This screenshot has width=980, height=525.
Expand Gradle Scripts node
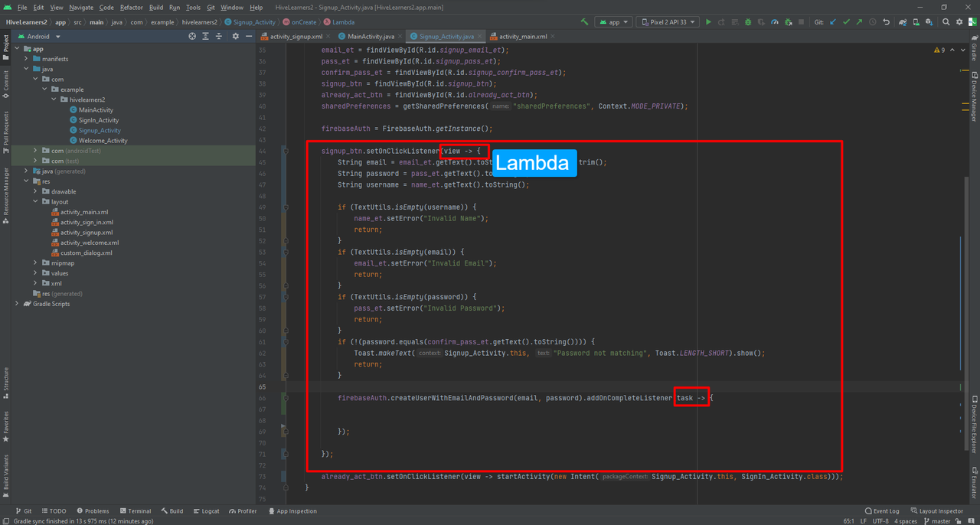(17, 304)
